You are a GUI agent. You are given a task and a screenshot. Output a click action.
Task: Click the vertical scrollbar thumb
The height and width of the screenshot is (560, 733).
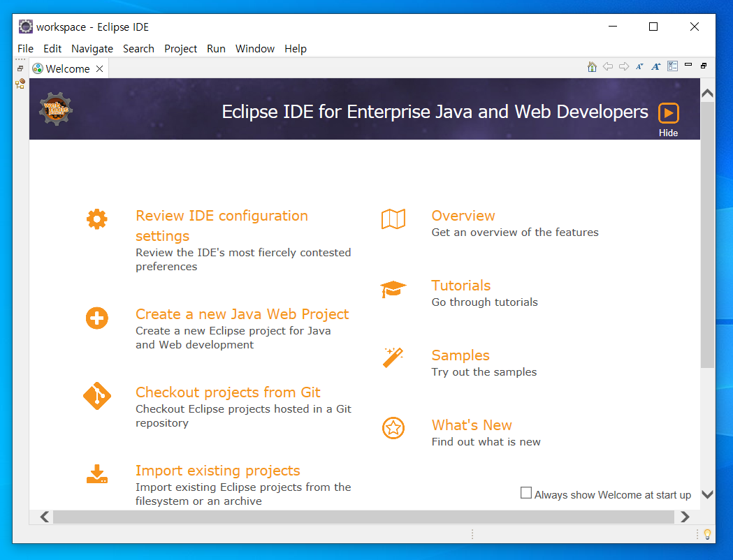click(707, 235)
